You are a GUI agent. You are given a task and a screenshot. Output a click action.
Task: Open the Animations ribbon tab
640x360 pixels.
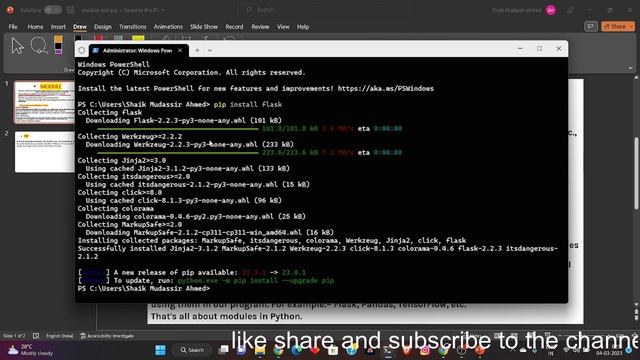pos(168,27)
